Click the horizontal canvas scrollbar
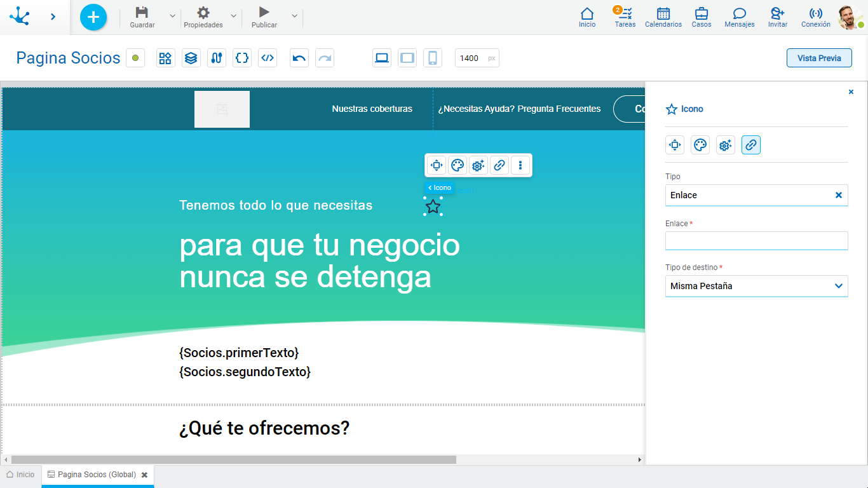Image resolution: width=868 pixels, height=488 pixels. 234,459
